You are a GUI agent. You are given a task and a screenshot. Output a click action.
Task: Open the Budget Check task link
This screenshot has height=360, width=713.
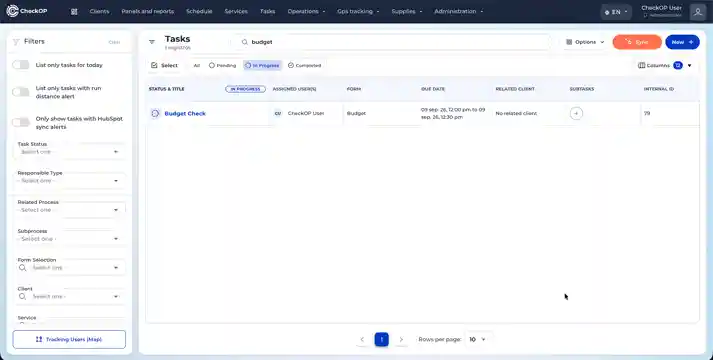pyautogui.click(x=185, y=114)
